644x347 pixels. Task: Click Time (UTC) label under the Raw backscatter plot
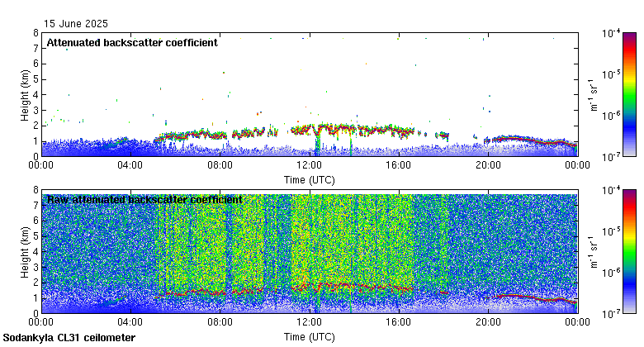(x=310, y=337)
